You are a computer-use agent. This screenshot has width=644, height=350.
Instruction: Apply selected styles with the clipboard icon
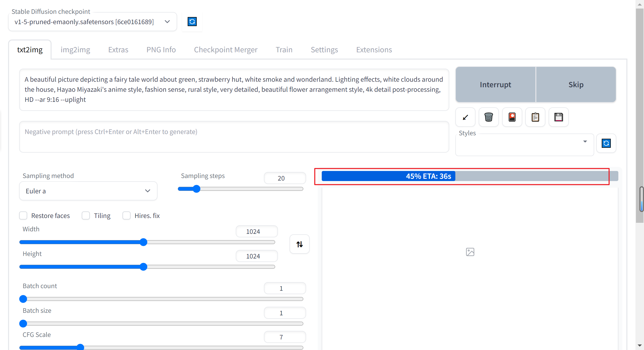535,117
